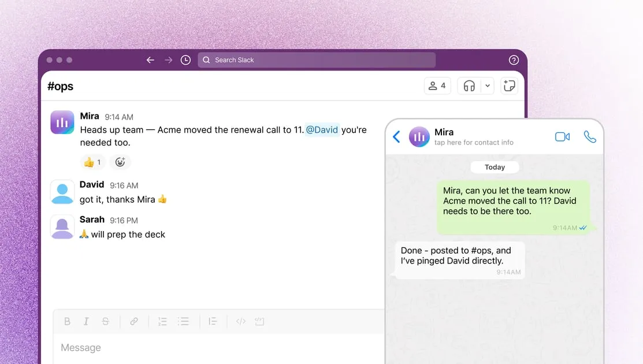
Task: Open Slack help question mark icon
Action: pos(514,60)
